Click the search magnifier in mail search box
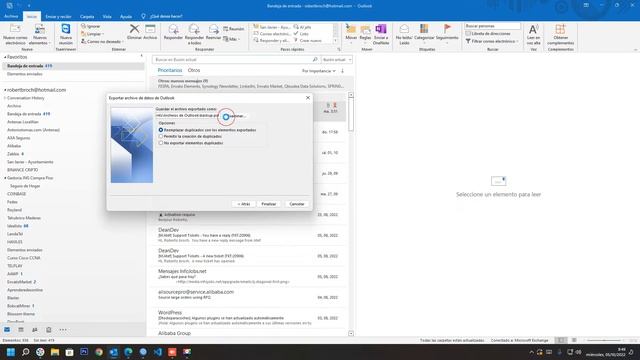This screenshot has height=360, width=640. 315,60
